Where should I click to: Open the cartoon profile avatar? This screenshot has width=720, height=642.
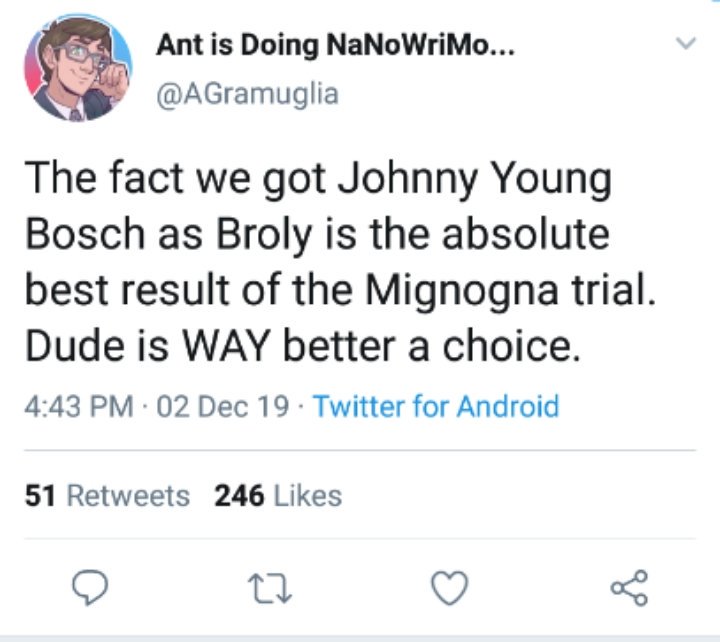tap(78, 68)
